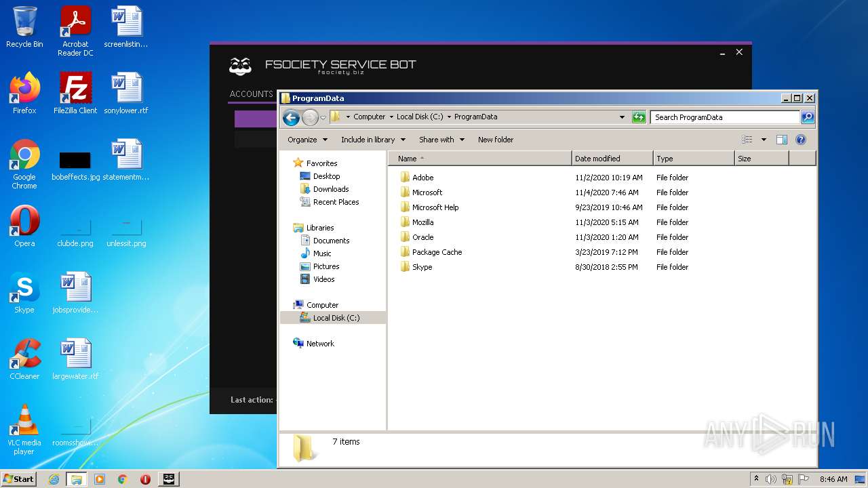Open CCleaner desktop shortcut
Viewport: 868px width, 488px height.
pyautogui.click(x=24, y=359)
